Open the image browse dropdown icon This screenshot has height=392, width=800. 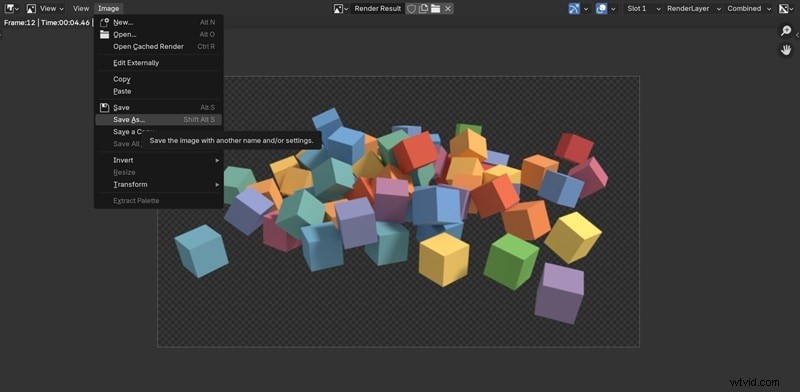[x=341, y=8]
